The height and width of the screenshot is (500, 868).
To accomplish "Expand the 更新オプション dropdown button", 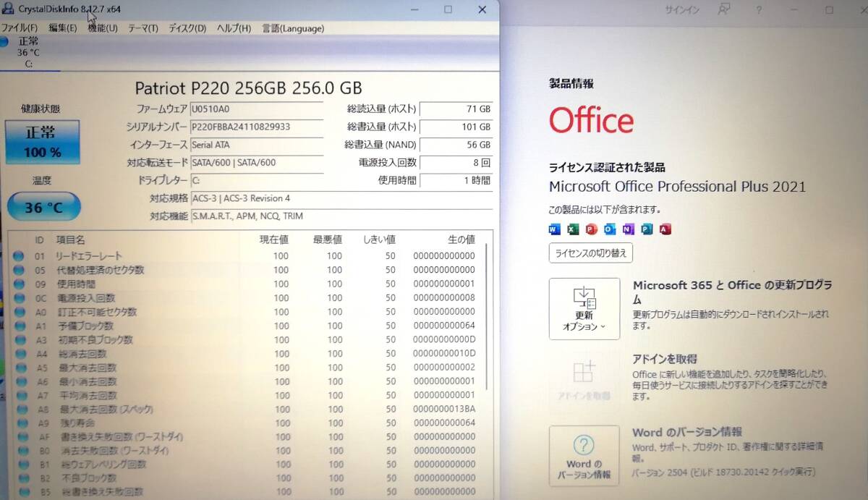I will (584, 309).
